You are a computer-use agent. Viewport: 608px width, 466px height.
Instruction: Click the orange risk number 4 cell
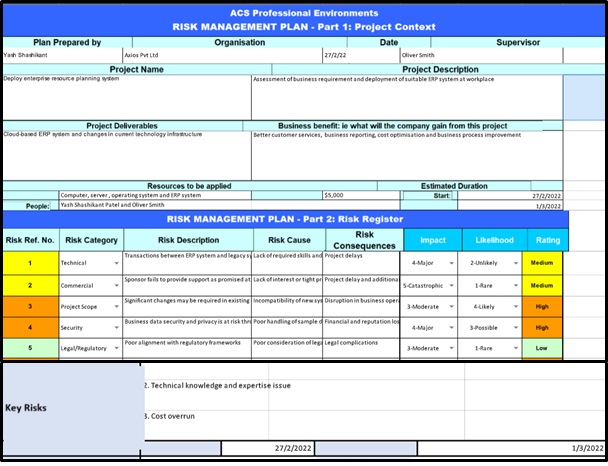pos(31,328)
